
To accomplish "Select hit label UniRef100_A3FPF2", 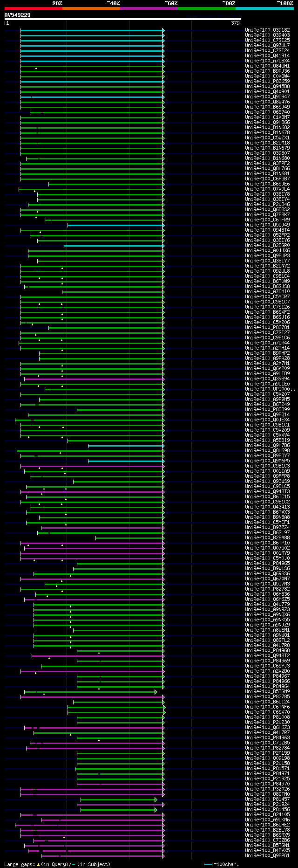I will point(267,164).
